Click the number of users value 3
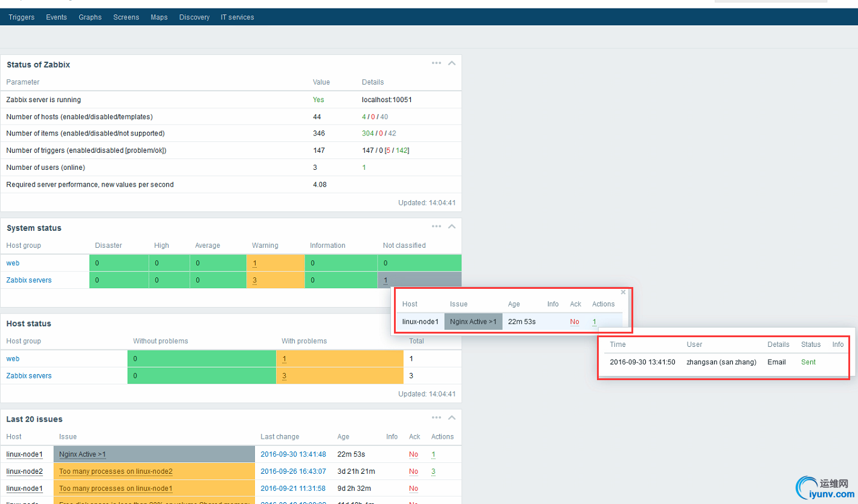 (315, 167)
